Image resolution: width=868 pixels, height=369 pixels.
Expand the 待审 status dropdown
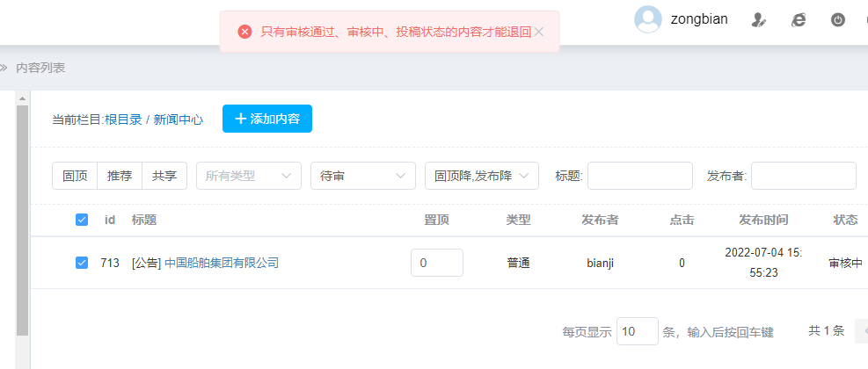tap(362, 176)
